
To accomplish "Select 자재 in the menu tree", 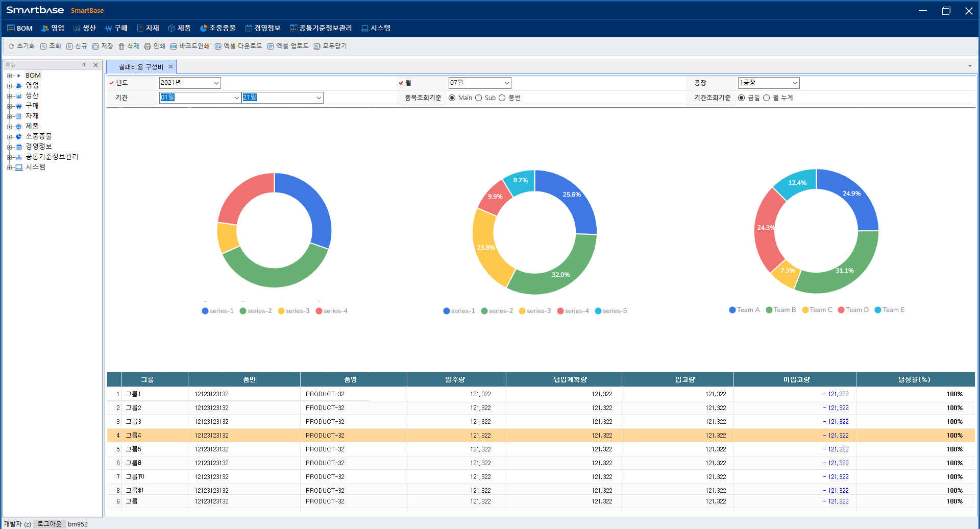I will coord(32,116).
